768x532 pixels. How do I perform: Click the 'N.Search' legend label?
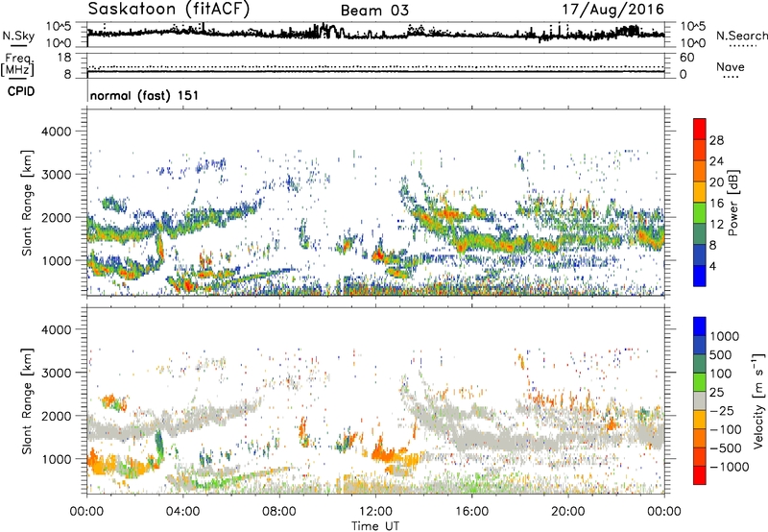(x=741, y=36)
